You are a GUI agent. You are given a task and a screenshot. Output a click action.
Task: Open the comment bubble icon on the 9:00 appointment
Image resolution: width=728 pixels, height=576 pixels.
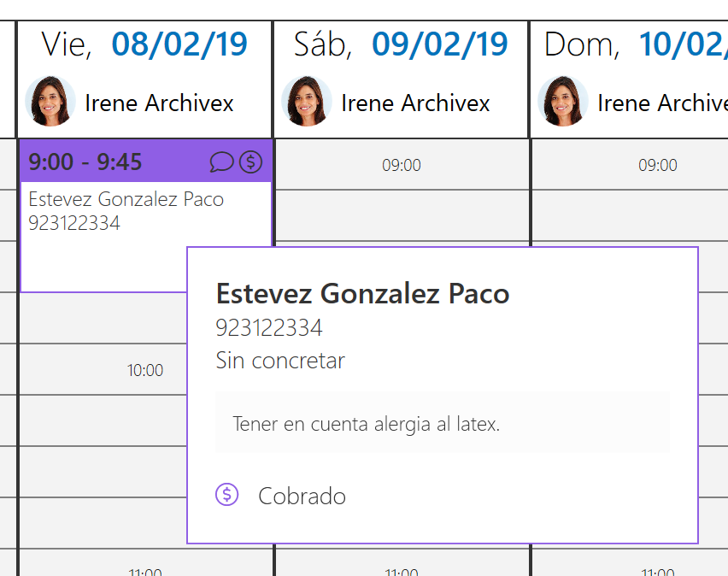tap(221, 162)
